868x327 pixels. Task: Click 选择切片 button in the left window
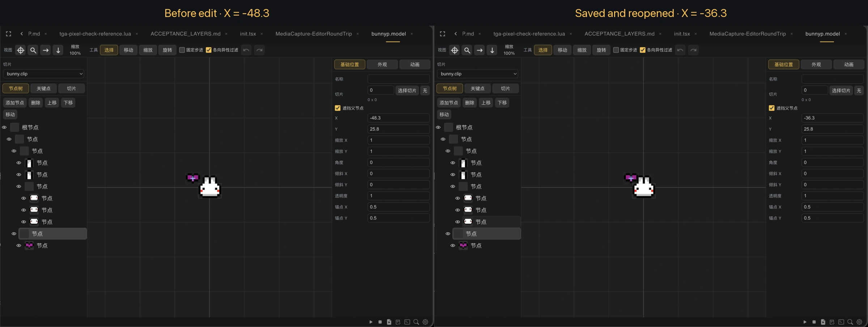(x=407, y=90)
